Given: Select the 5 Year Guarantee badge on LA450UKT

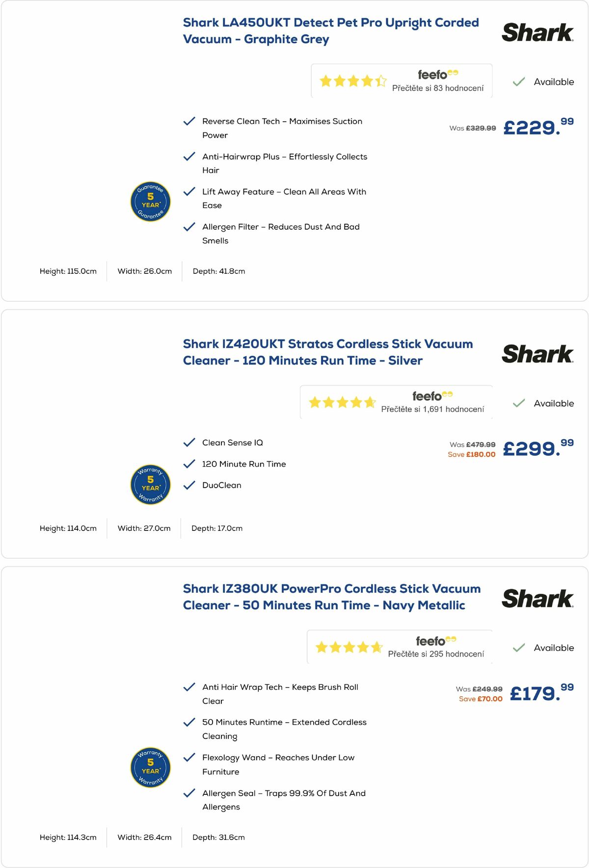Looking at the screenshot, I should pos(151,203).
